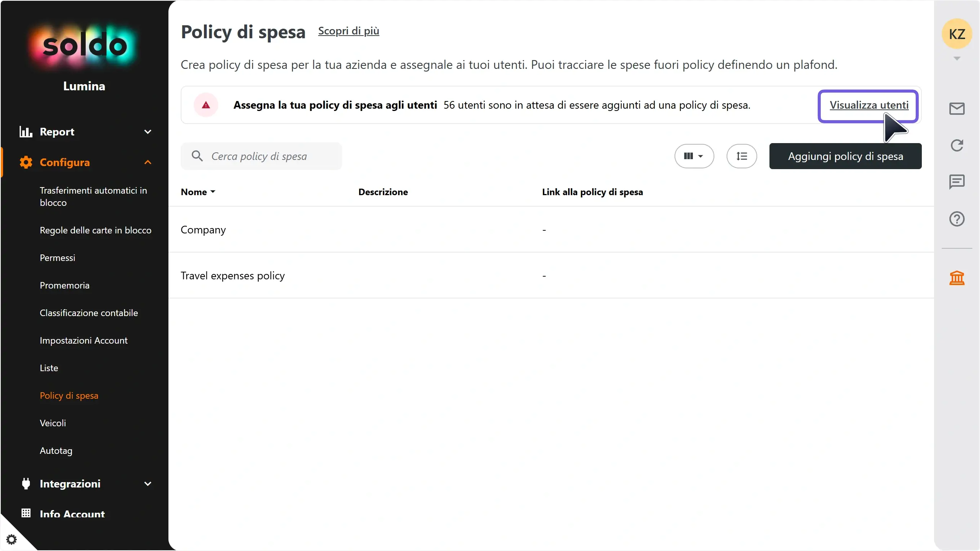Open Classificazione contabile
980x551 pixels.
point(89,313)
